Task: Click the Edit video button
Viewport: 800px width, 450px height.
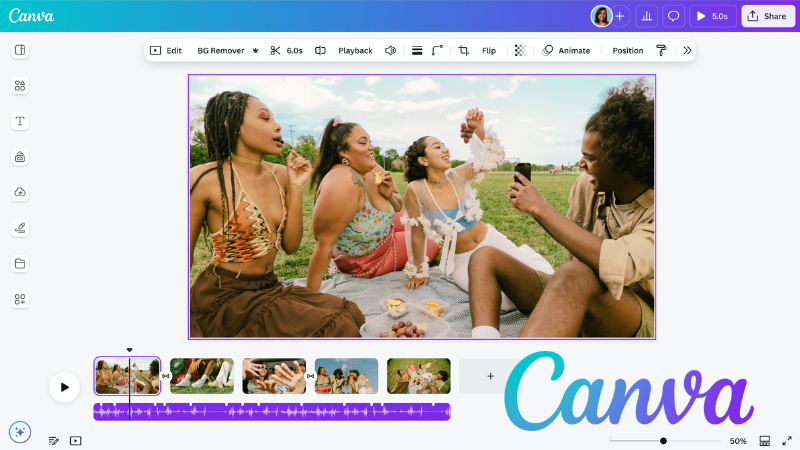Action: point(166,51)
